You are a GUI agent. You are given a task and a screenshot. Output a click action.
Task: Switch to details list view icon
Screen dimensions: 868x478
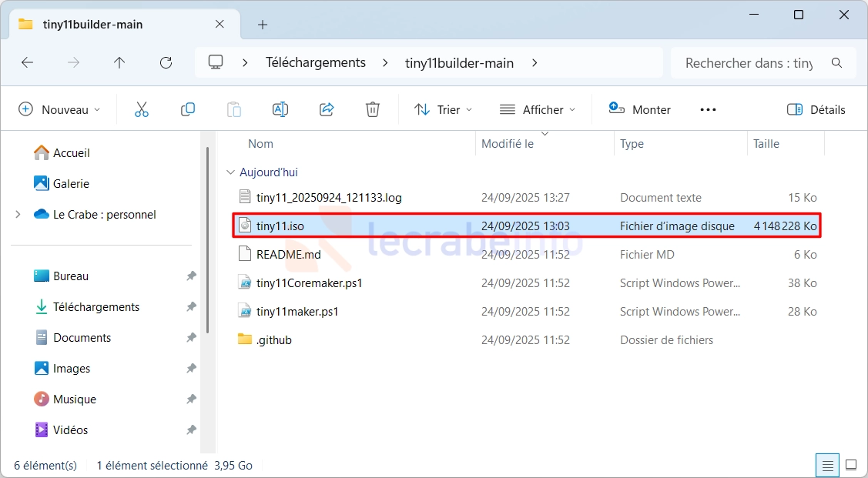point(827,465)
